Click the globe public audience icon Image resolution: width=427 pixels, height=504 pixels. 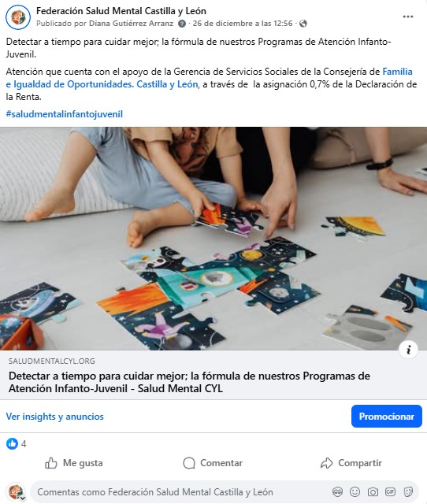303,24
